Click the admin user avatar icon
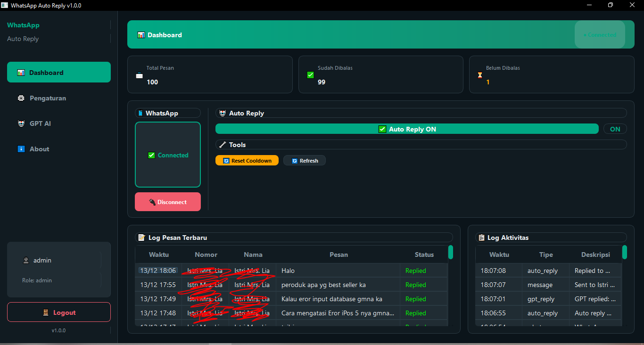This screenshot has width=644, height=345. click(26, 260)
